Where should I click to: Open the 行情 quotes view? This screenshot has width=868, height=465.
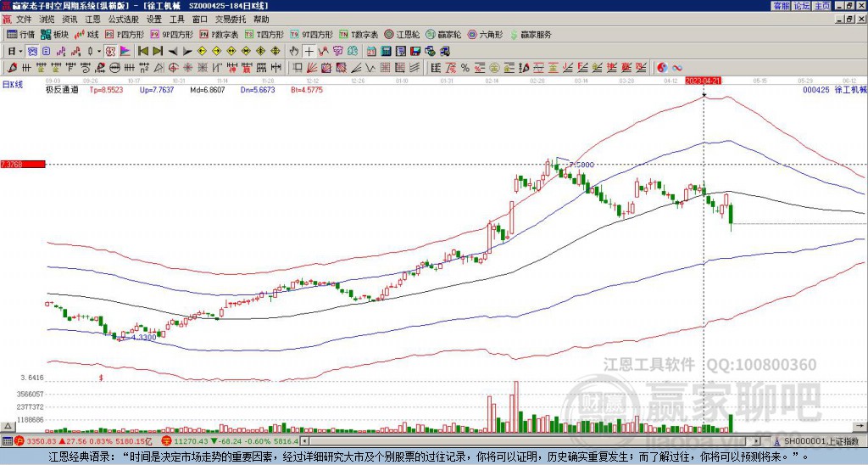21,34
